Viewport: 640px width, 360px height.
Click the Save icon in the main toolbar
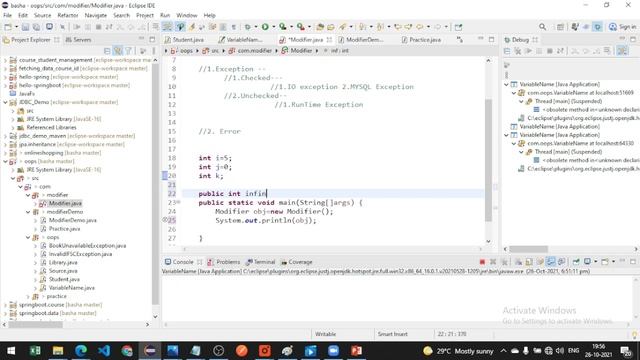click(x=25, y=27)
